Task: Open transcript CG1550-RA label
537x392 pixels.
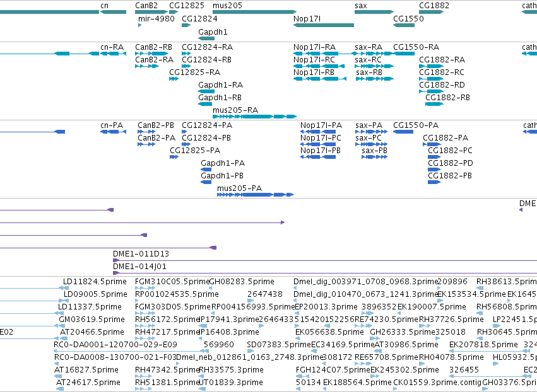Action: pyautogui.click(x=416, y=47)
